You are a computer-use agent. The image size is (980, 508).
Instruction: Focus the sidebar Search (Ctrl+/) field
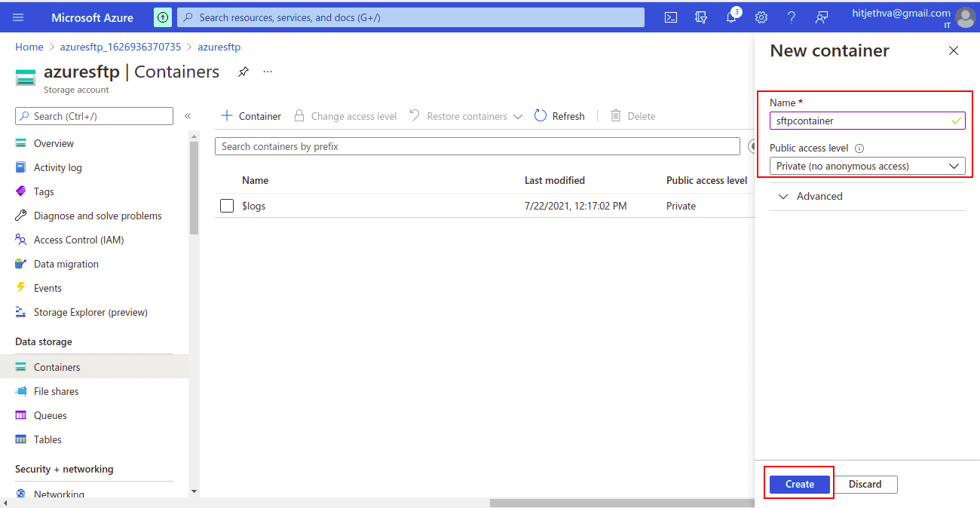tap(94, 116)
